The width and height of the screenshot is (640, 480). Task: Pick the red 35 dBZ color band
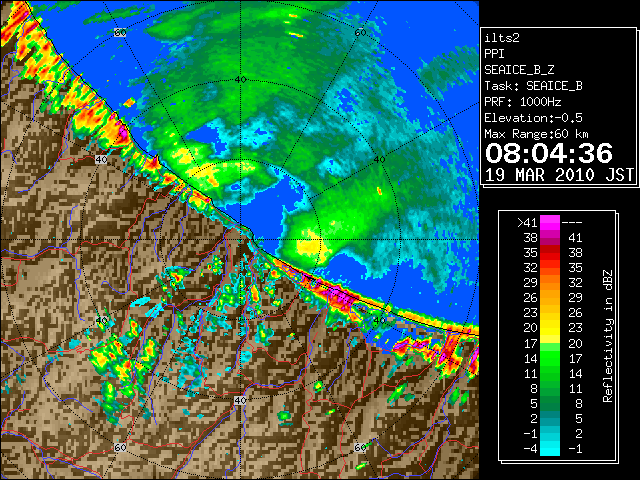(550, 253)
